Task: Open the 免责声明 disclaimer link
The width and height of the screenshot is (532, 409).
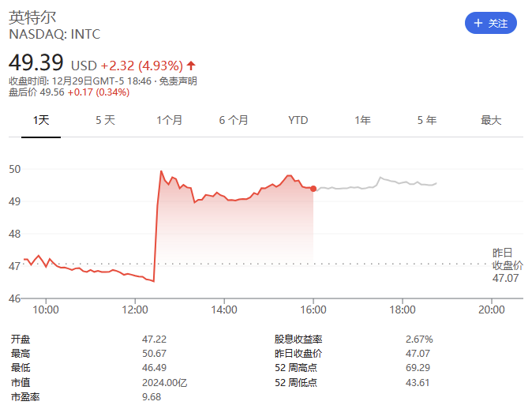Action: coord(178,81)
